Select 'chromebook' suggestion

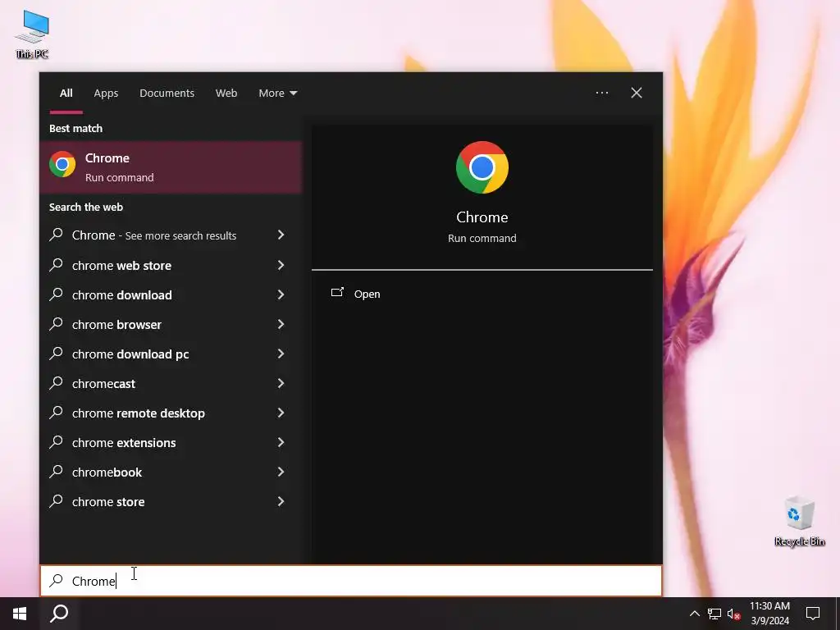pyautogui.click(x=171, y=472)
